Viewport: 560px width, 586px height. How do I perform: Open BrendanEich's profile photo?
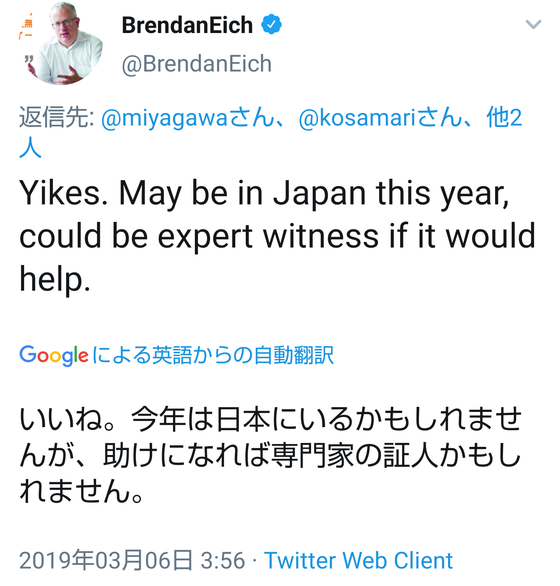61,43
